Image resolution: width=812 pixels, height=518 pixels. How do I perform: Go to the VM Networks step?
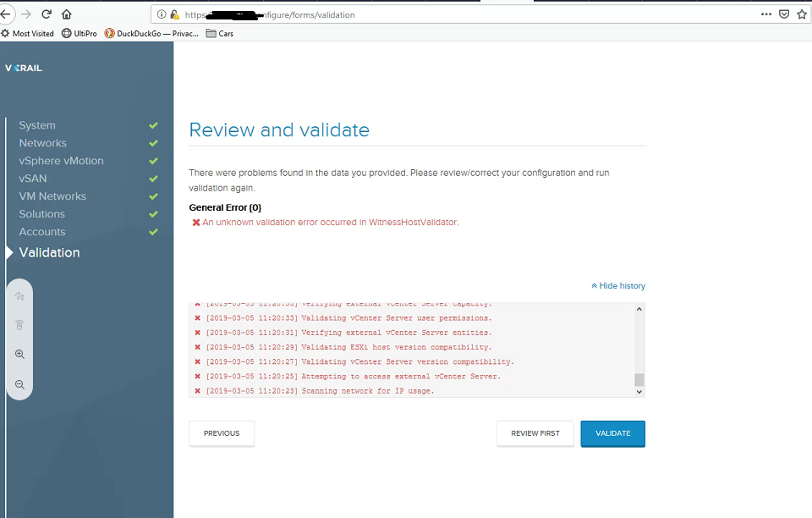click(x=52, y=196)
